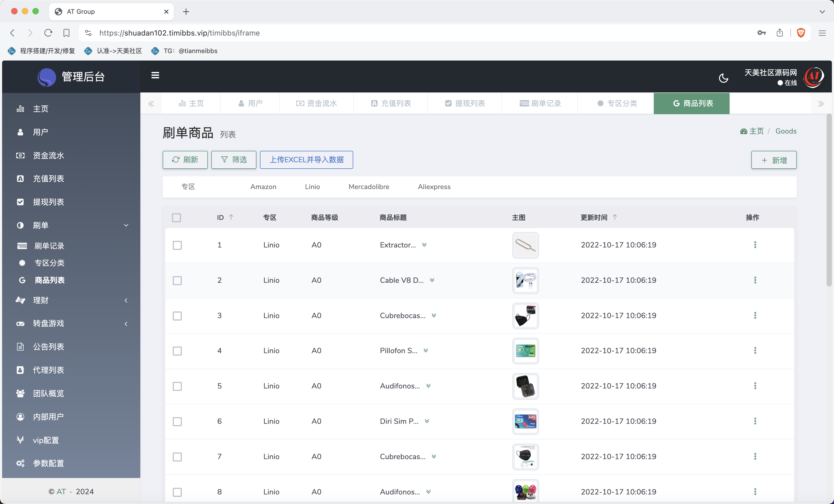Follow the 主页 breadcrumb link
834x504 pixels.
752,131
